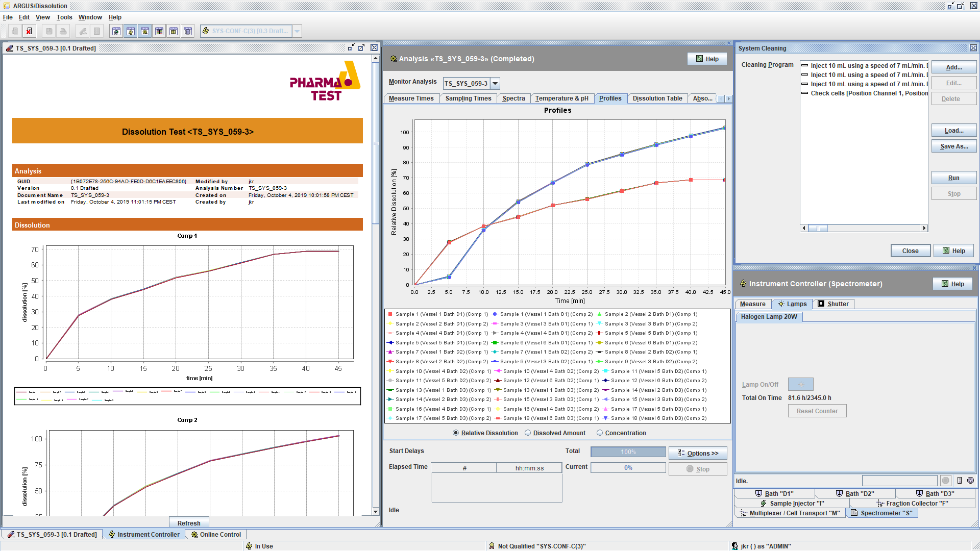The height and width of the screenshot is (551, 980).
Task: Click the globe window toolbar icon
Action: click(116, 31)
